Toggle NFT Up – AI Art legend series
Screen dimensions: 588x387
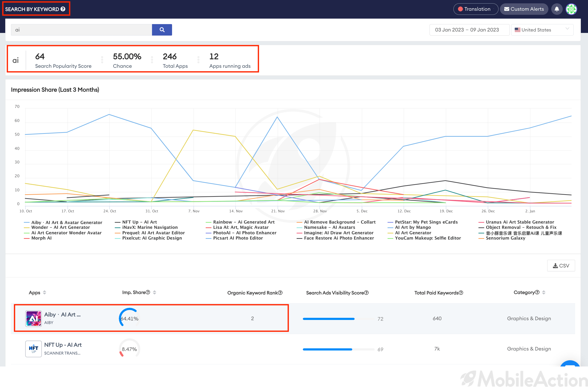[x=136, y=222]
